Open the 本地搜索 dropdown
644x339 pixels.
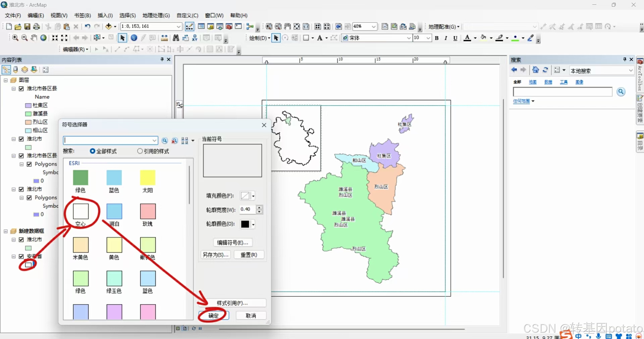pyautogui.click(x=630, y=71)
